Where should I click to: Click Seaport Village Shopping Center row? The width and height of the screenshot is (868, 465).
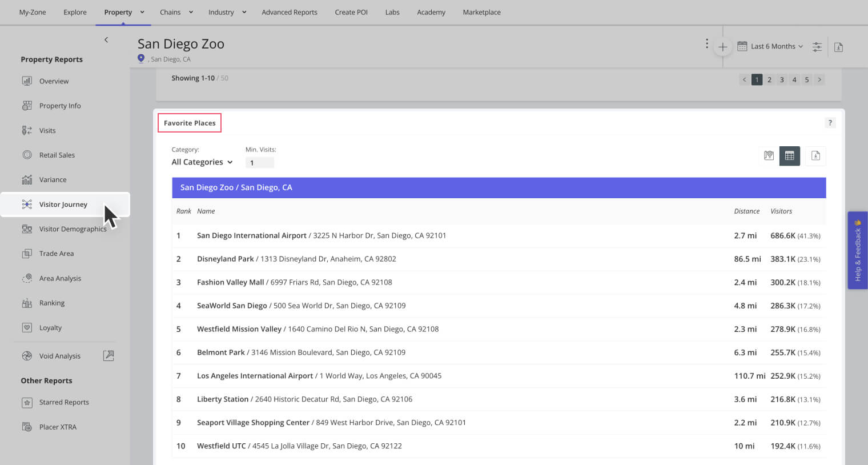pyautogui.click(x=499, y=423)
